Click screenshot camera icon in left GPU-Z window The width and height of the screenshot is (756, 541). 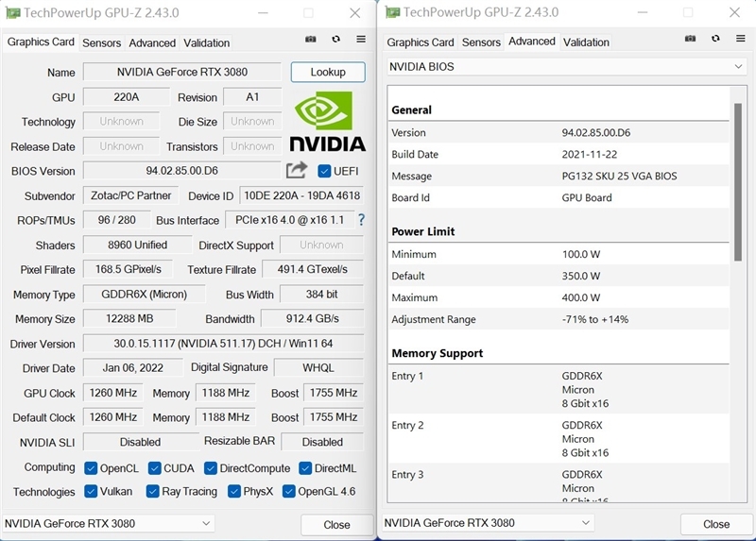(x=311, y=39)
